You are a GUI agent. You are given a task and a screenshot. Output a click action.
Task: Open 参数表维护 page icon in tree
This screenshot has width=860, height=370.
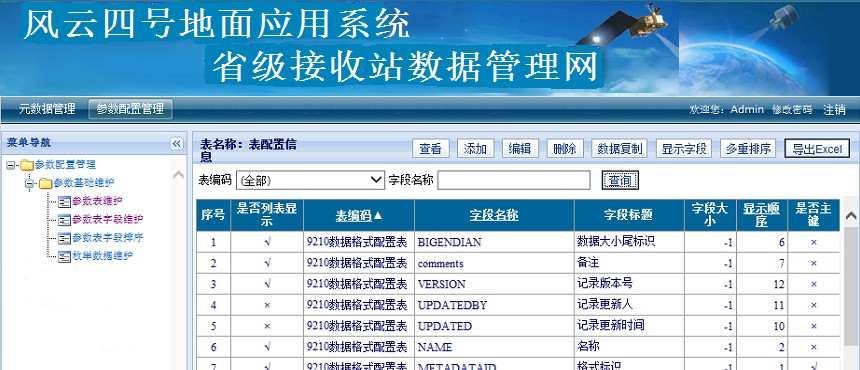[x=64, y=201]
